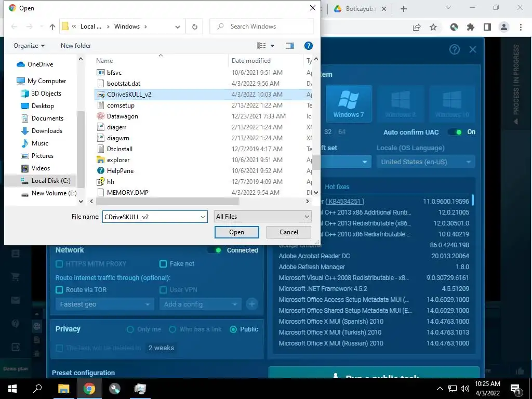This screenshot has height=399, width=532.
Task: Open Add a config dropdown
Action: coord(200,304)
